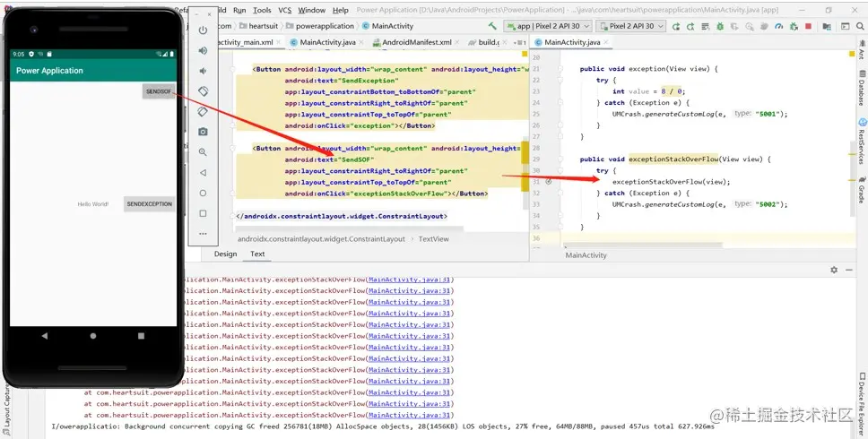The height and width of the screenshot is (439, 868).
Task: Click the "5002" type string in code
Action: pyautogui.click(x=768, y=204)
